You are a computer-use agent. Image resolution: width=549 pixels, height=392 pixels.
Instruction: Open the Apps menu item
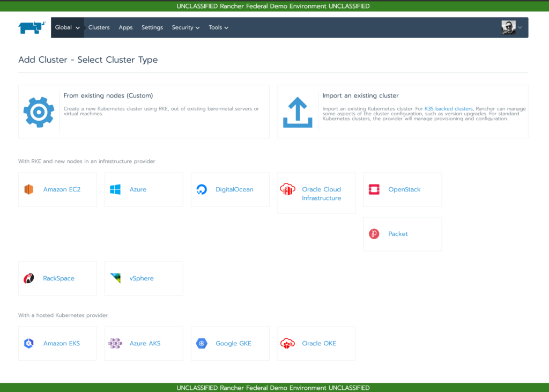click(125, 27)
